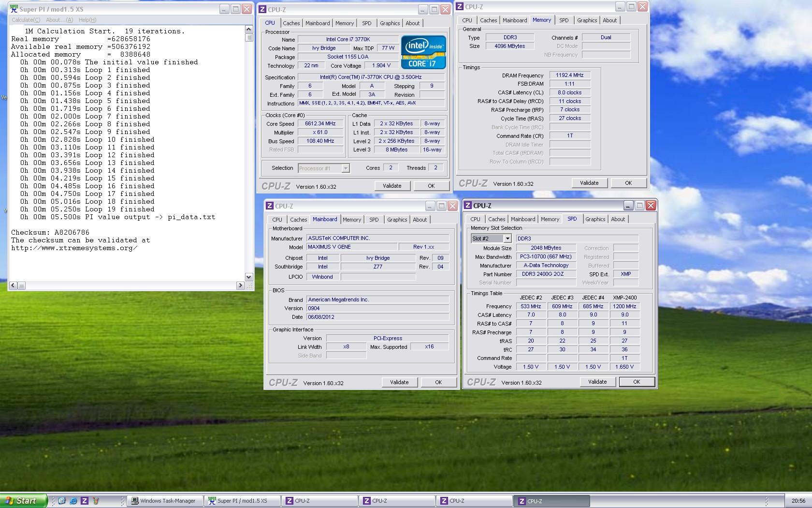The image size is (812, 508).
Task: Open Processor #1 selection dropdown
Action: click(x=323, y=168)
